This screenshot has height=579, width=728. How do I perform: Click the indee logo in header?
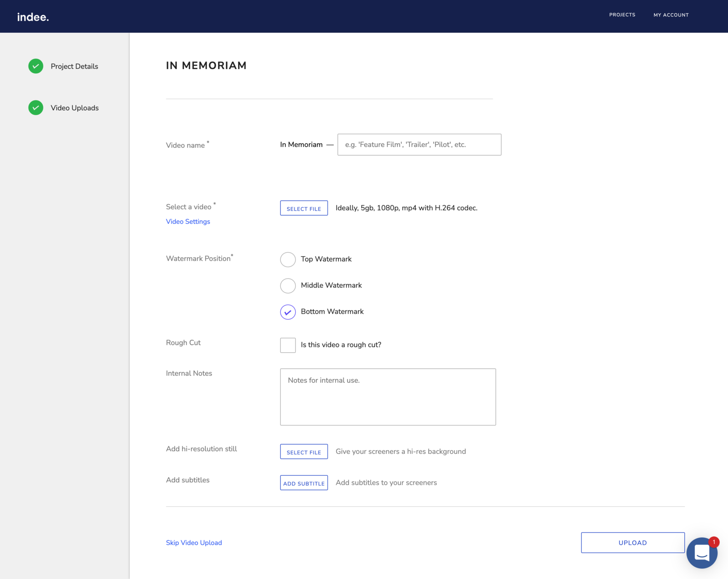[x=33, y=17]
